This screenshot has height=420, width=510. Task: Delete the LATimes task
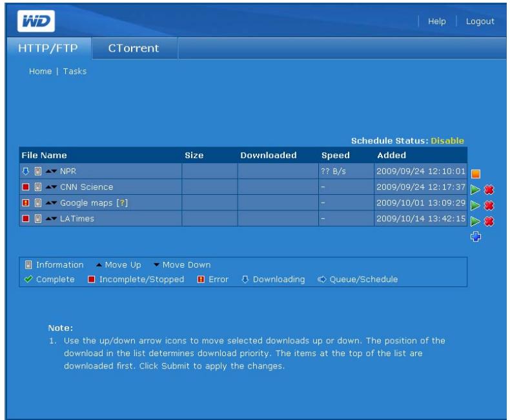click(x=489, y=221)
